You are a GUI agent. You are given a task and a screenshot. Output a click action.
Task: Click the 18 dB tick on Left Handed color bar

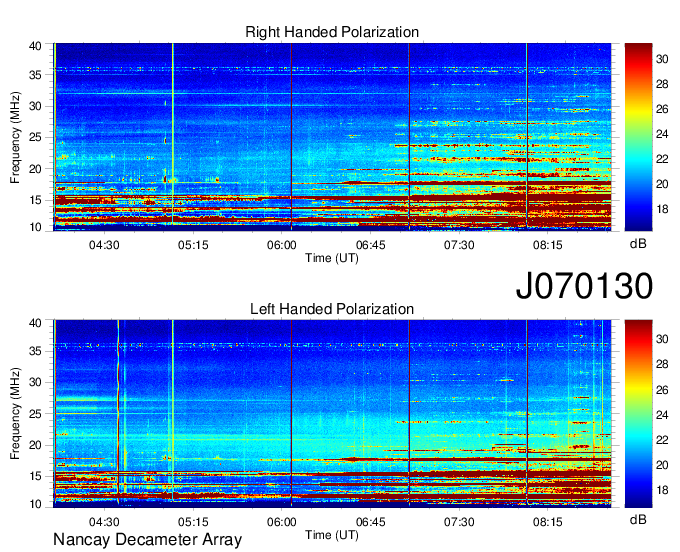[662, 490]
